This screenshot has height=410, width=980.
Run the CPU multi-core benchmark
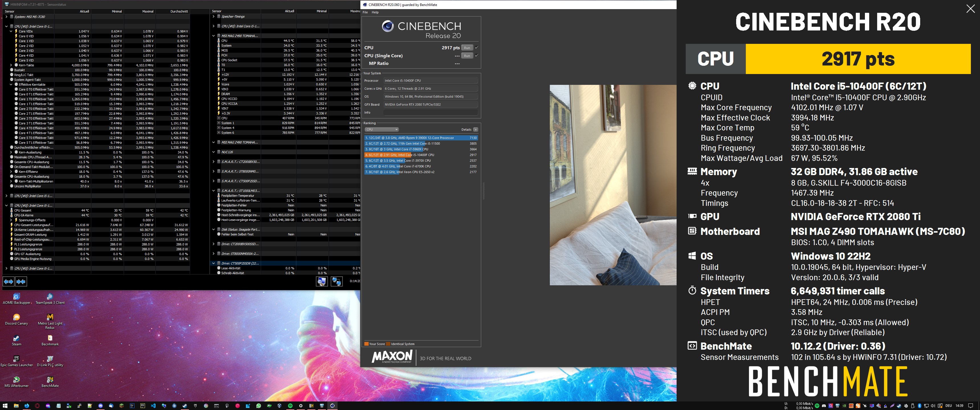click(467, 48)
